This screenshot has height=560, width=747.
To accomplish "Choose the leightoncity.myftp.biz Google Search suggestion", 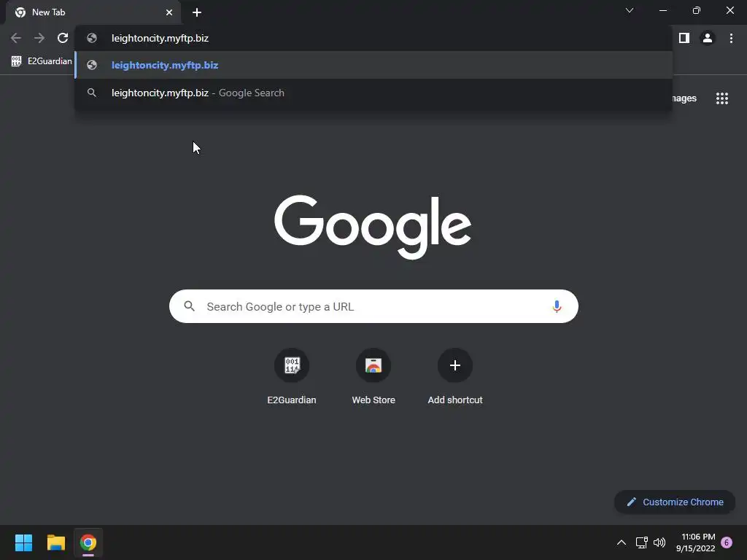I will 373,93.
